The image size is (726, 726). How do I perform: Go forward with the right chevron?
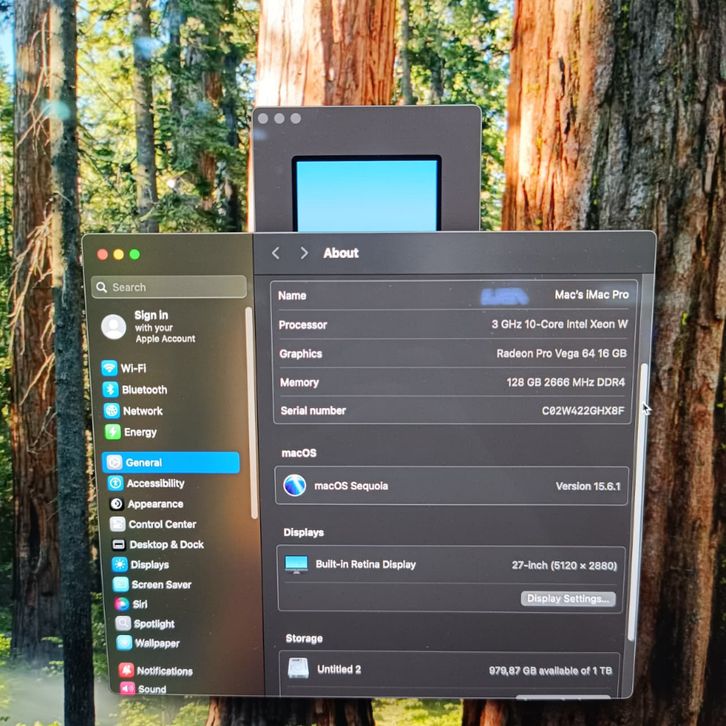tap(303, 253)
